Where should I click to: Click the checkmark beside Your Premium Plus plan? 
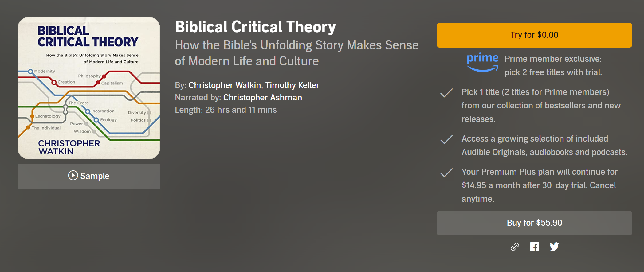[x=446, y=172]
